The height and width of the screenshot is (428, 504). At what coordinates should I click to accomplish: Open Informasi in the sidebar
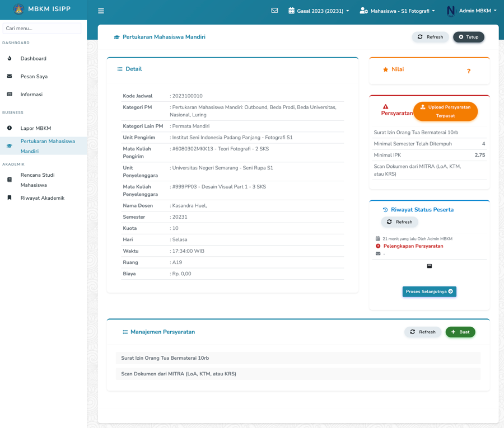point(31,95)
